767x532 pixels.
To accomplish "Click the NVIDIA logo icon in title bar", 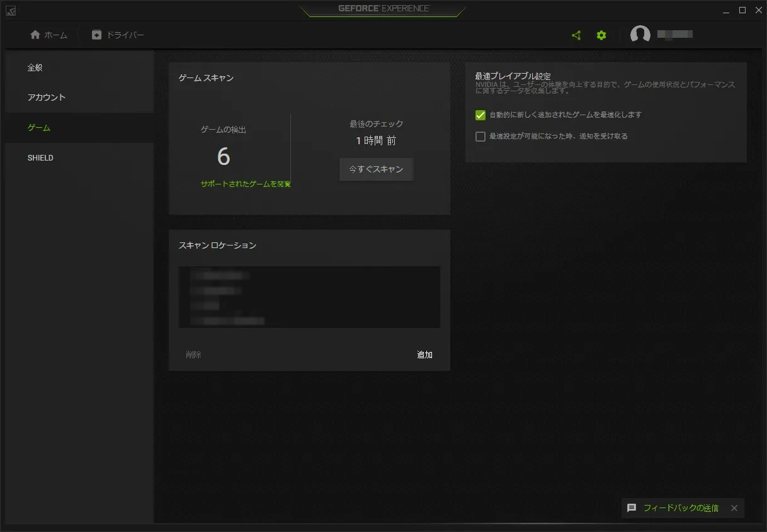I will pyautogui.click(x=11, y=11).
